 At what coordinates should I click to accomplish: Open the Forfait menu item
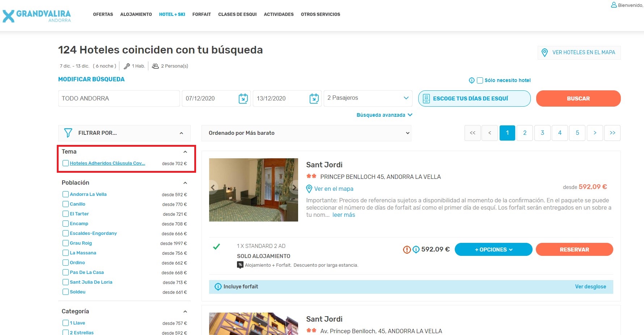(x=202, y=14)
